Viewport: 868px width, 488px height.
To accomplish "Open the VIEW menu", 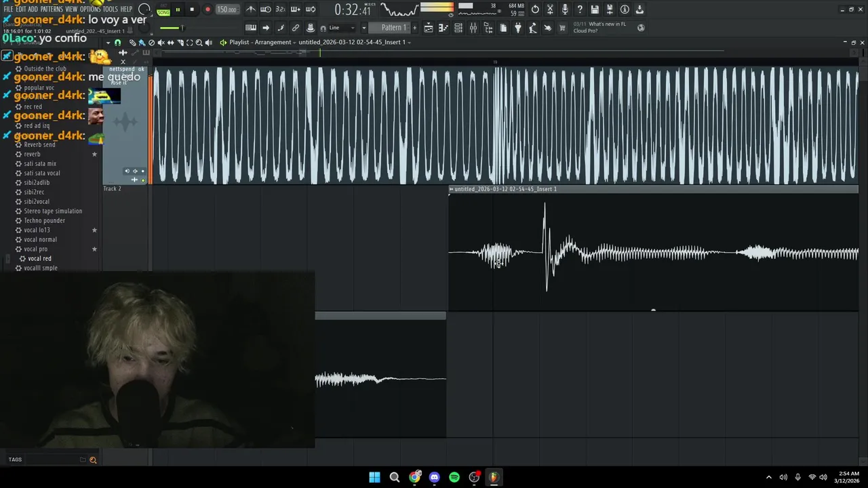I will (x=71, y=9).
